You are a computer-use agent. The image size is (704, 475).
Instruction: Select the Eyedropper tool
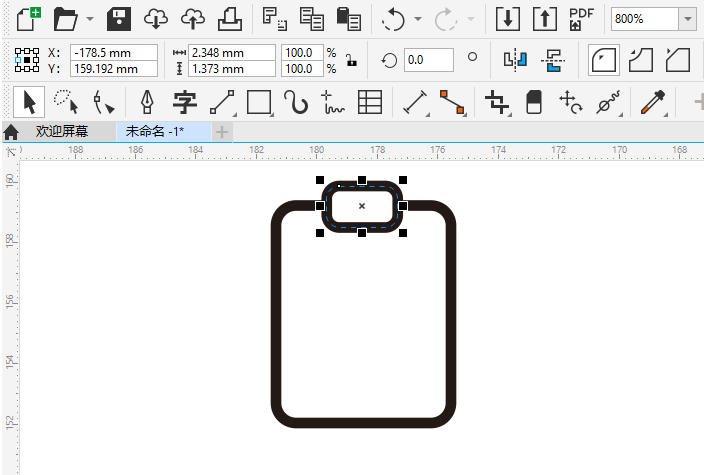(653, 102)
